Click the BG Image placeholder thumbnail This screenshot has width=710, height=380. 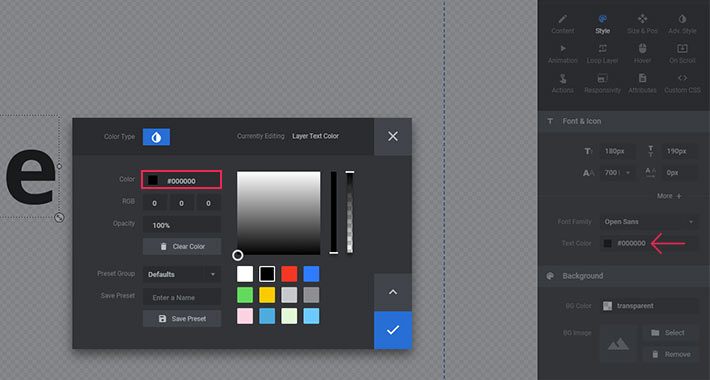click(x=618, y=343)
